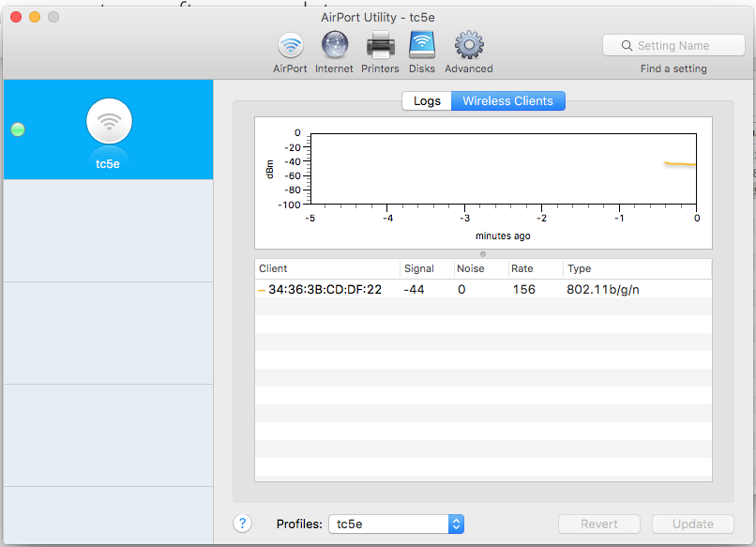The width and height of the screenshot is (756, 547).
Task: Select the Wireless Clients tab
Action: (507, 100)
